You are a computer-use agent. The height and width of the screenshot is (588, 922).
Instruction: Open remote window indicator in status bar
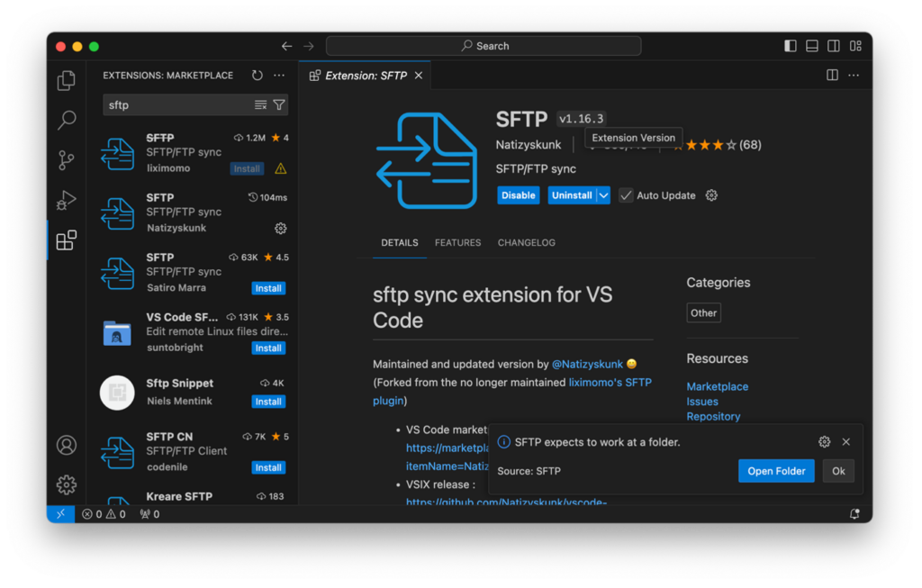[x=60, y=514]
